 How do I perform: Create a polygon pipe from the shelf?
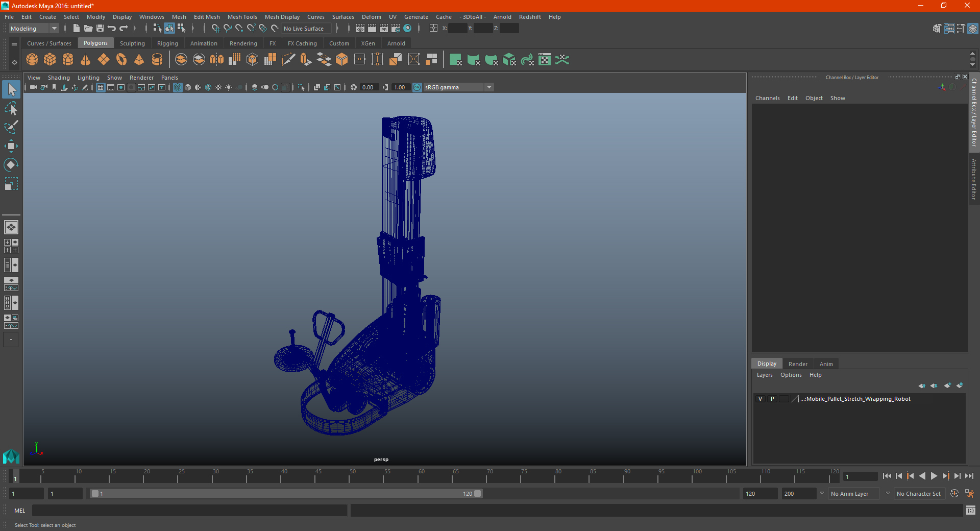tap(157, 60)
